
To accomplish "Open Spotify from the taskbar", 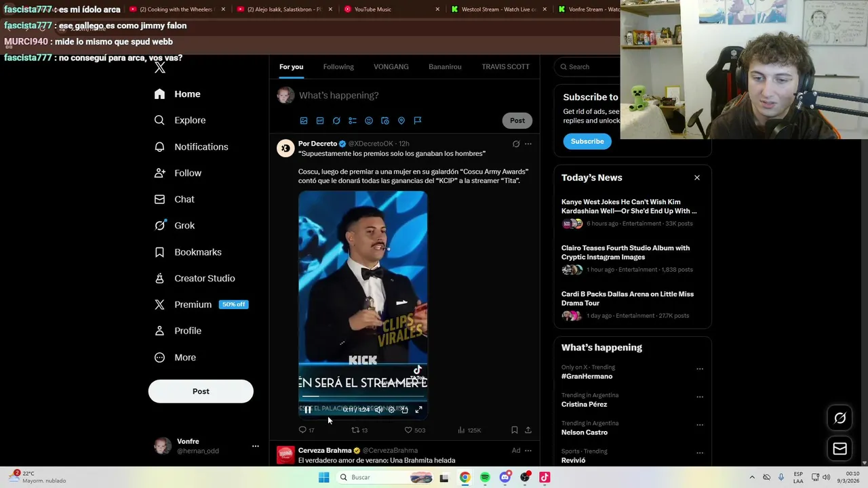I will click(x=485, y=477).
